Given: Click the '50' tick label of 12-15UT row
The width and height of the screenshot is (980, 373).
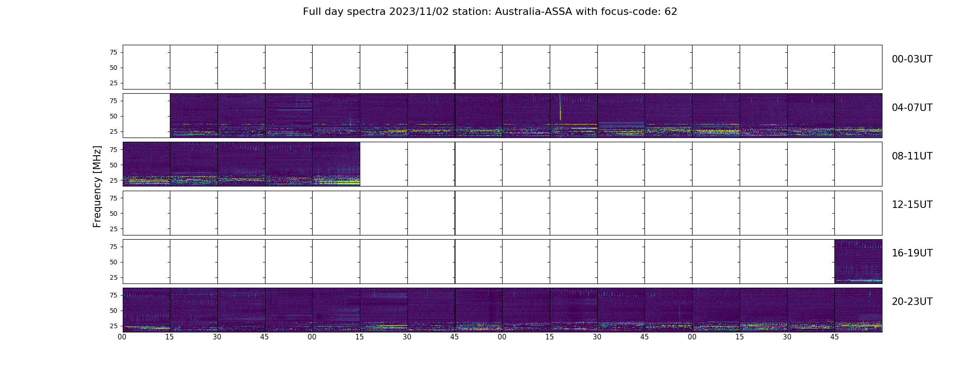Looking at the screenshot, I should pos(113,214).
